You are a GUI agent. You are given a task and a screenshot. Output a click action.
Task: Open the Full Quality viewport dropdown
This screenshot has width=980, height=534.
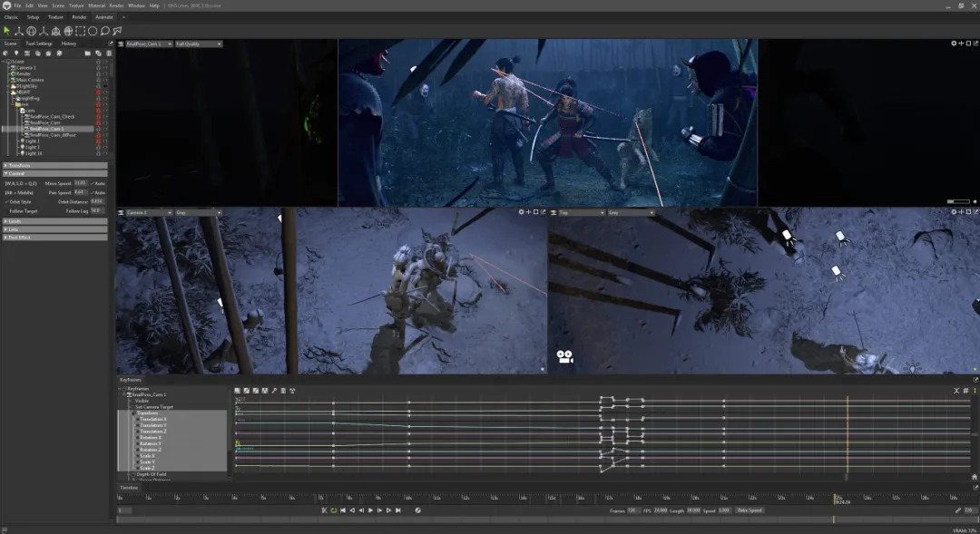pyautogui.click(x=199, y=44)
